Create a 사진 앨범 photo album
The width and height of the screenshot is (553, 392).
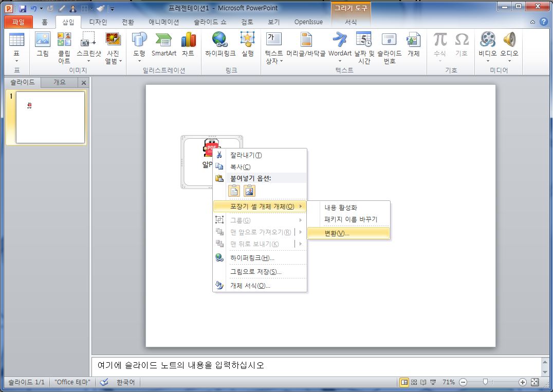coord(113,48)
